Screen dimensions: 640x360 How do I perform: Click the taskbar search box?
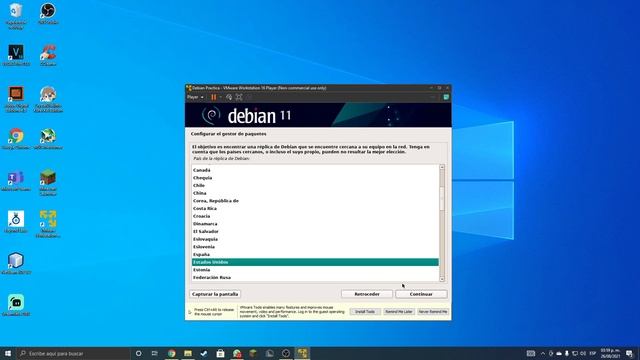pyautogui.click(x=73, y=353)
